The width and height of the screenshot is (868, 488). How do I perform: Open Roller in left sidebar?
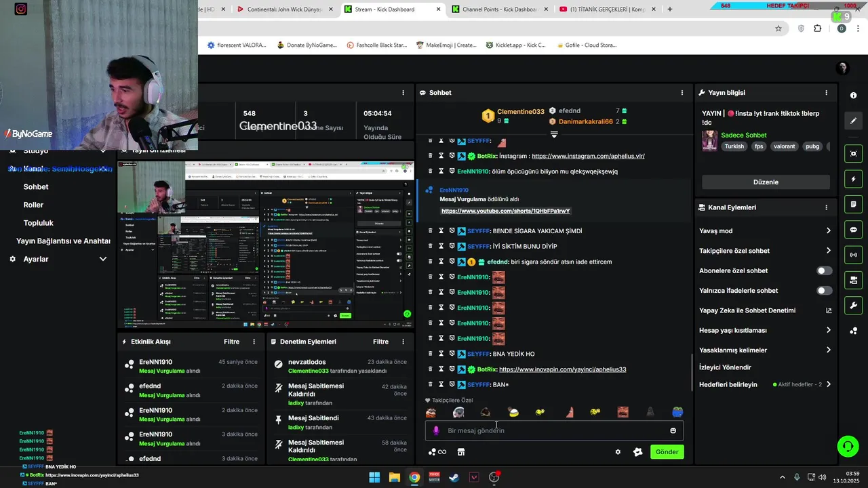tap(33, 205)
